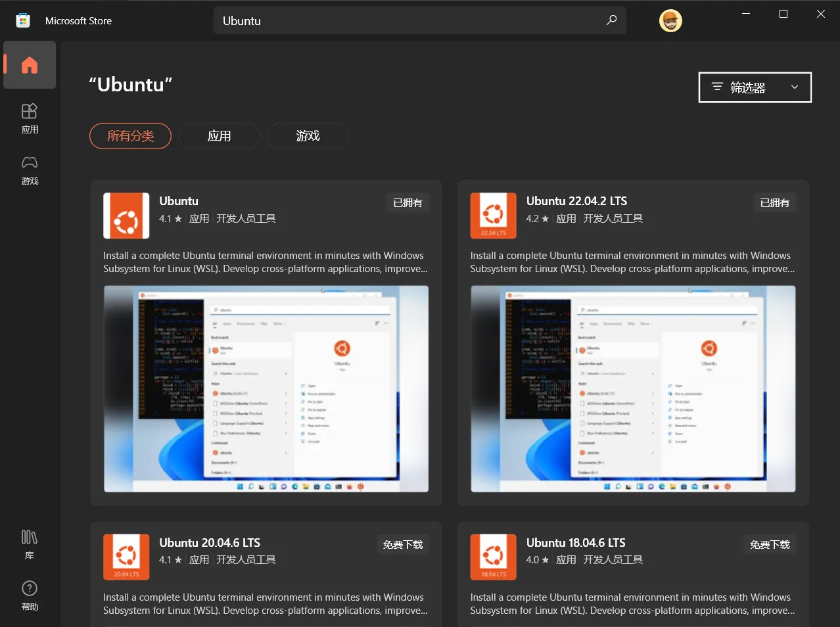Click the Microsoft Store logo icon

[23, 20]
